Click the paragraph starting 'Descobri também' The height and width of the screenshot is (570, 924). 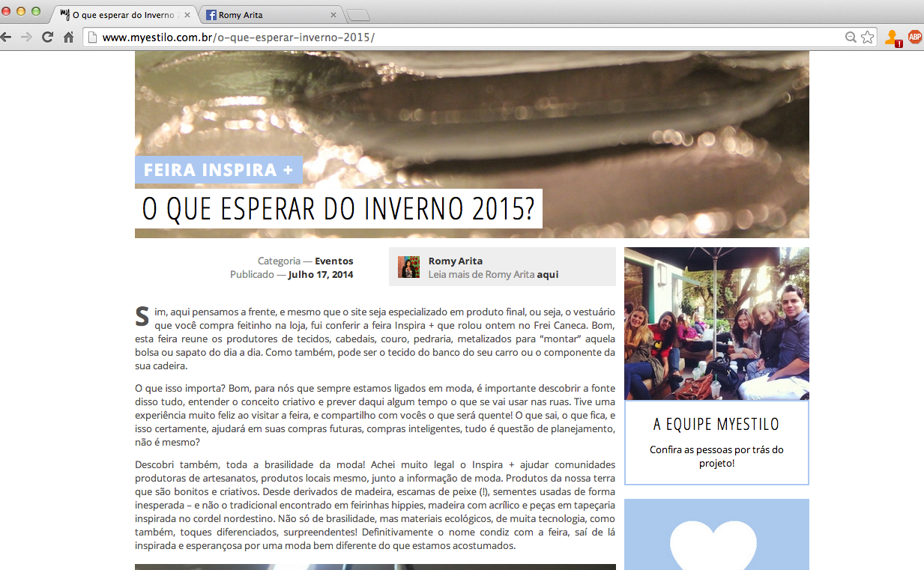pyautogui.click(x=375, y=505)
